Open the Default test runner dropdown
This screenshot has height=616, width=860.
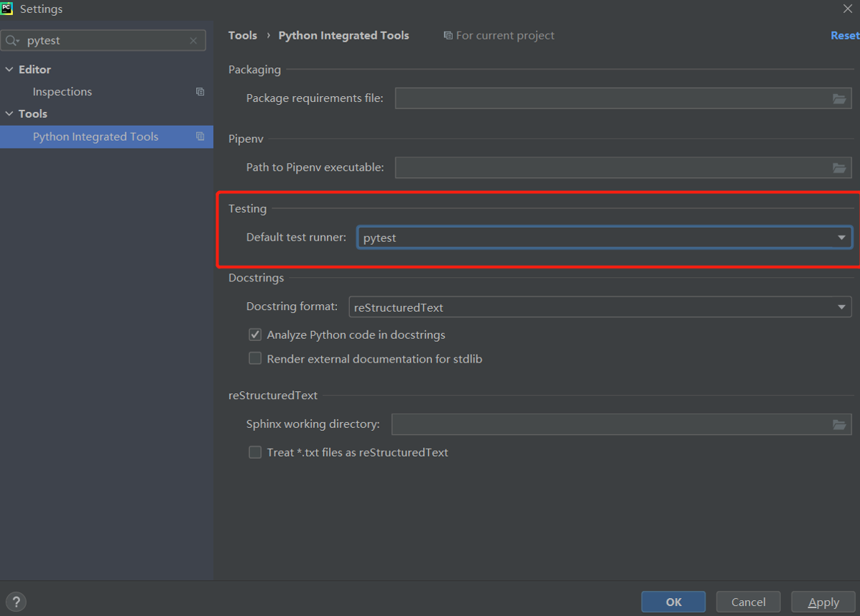click(x=604, y=238)
